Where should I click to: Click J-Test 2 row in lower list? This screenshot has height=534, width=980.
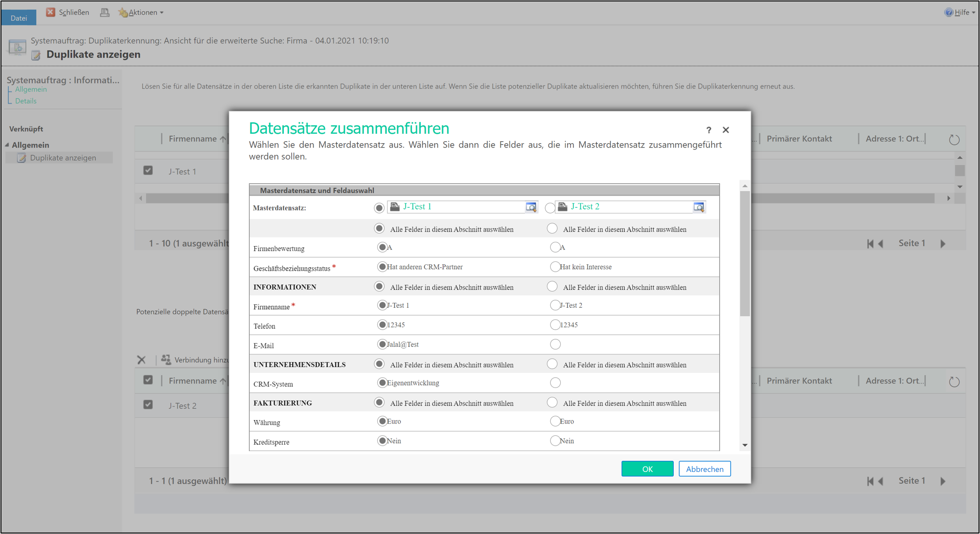tap(182, 406)
